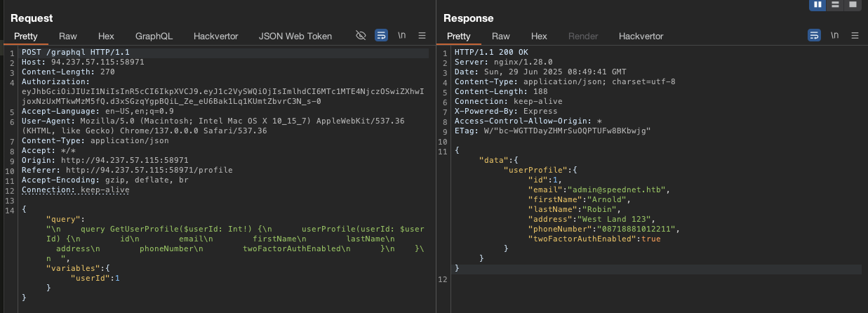The width and height of the screenshot is (868, 313).
Task: Select the Response Render tab
Action: click(x=583, y=36)
